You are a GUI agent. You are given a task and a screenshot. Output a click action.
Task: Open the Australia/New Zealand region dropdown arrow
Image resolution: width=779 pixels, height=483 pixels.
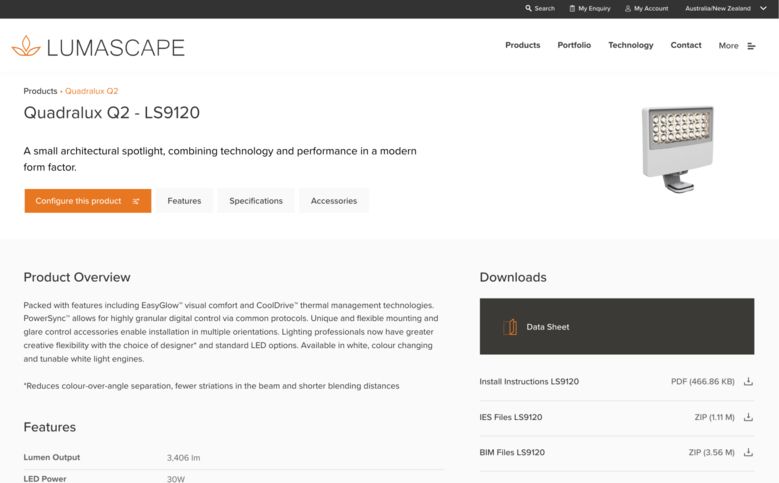(763, 8)
